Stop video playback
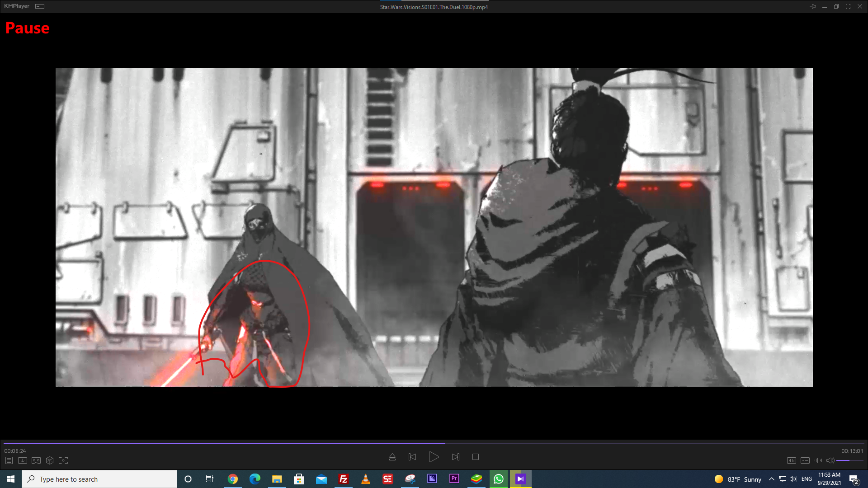This screenshot has height=488, width=868. (476, 457)
